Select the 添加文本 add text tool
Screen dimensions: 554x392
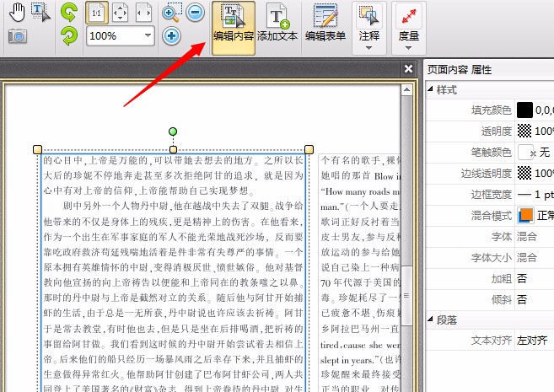277,25
